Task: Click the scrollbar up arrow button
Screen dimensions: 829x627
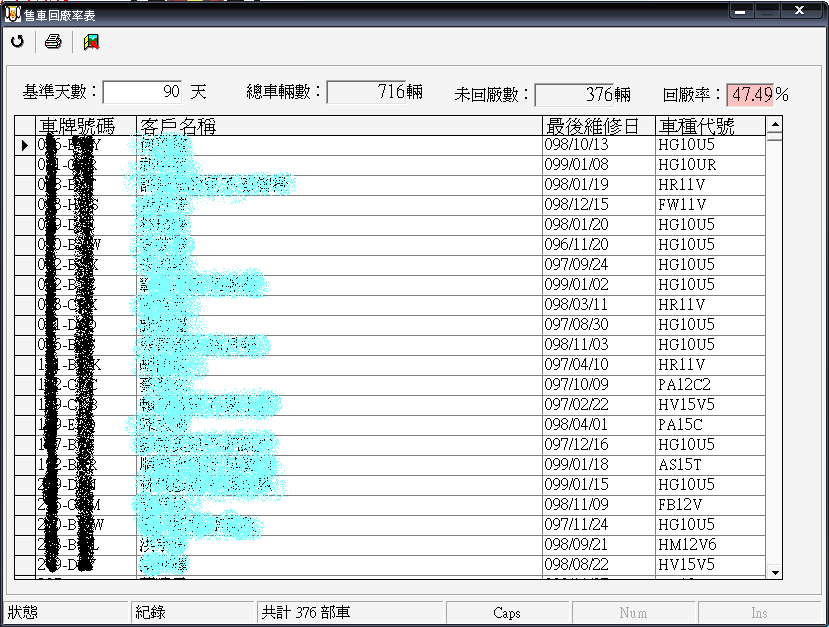Action: point(774,125)
